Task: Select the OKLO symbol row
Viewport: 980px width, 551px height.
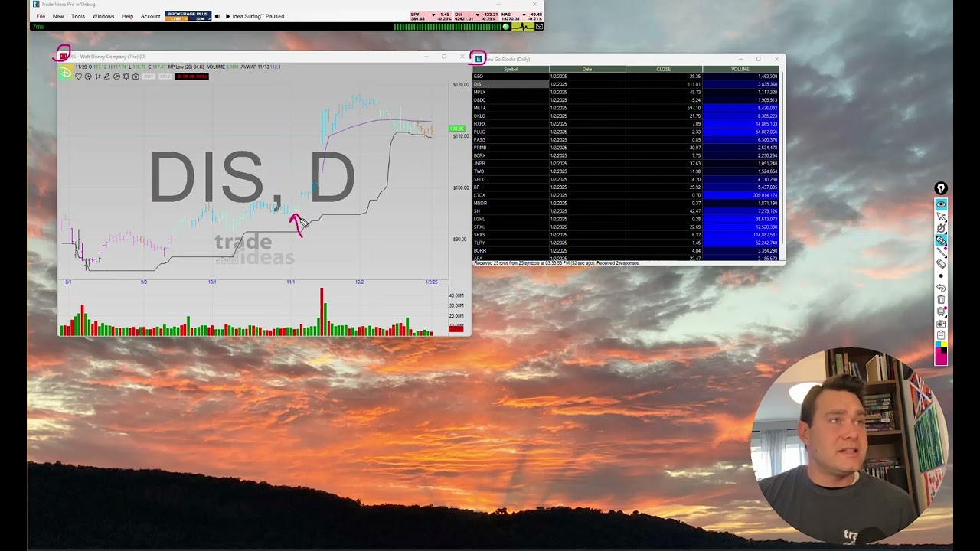Action: (x=626, y=116)
